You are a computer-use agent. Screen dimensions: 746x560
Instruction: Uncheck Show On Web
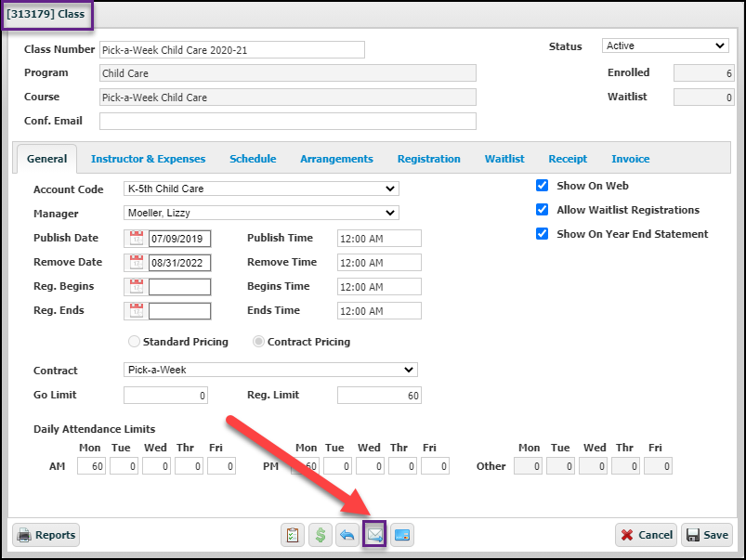click(x=542, y=186)
